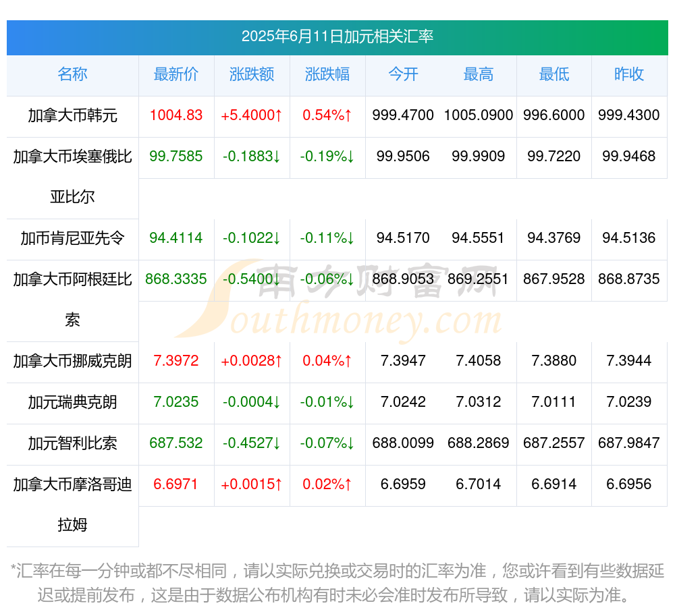Click opening value 999.4700

(x=403, y=115)
